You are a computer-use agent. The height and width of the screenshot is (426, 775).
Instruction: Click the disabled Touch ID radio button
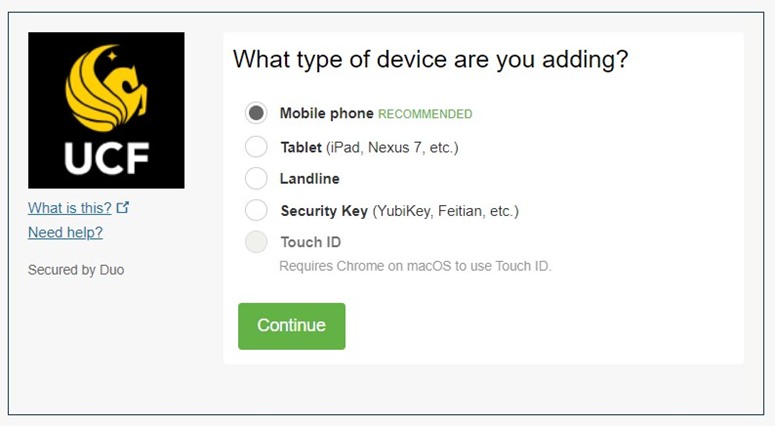256,242
